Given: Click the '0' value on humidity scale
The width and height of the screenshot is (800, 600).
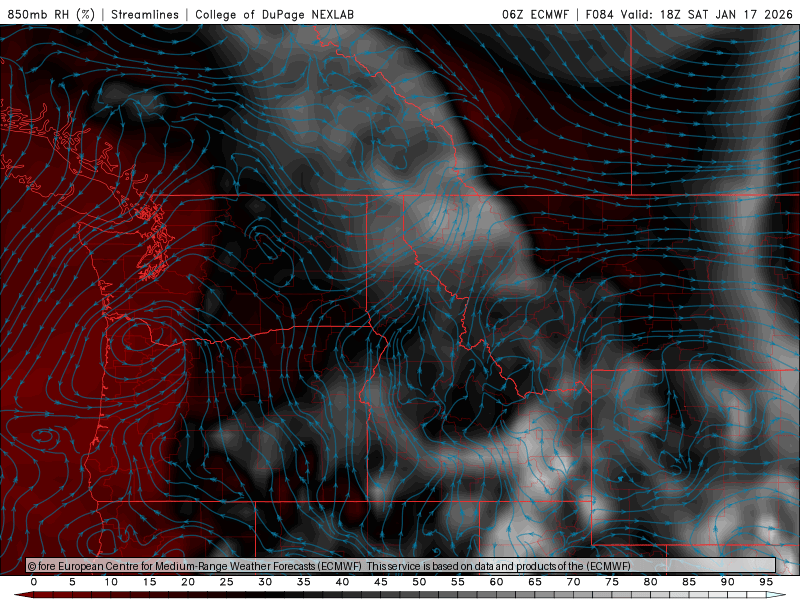Looking at the screenshot, I should [x=34, y=582].
